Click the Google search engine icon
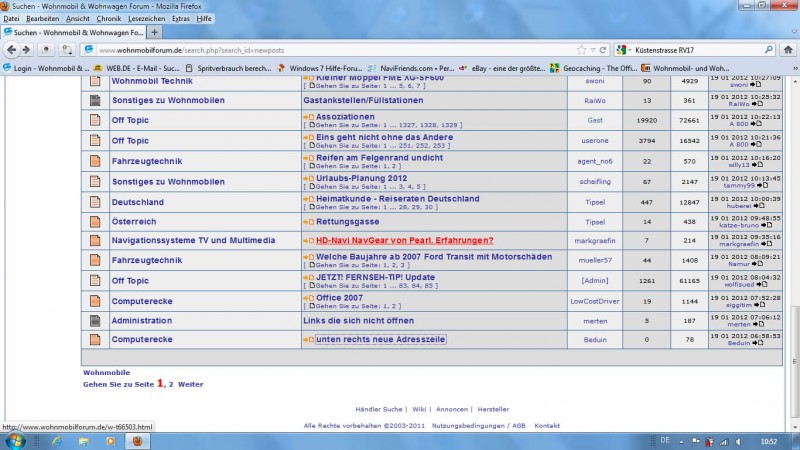Screen dimensions: 800x450 tap(622, 49)
